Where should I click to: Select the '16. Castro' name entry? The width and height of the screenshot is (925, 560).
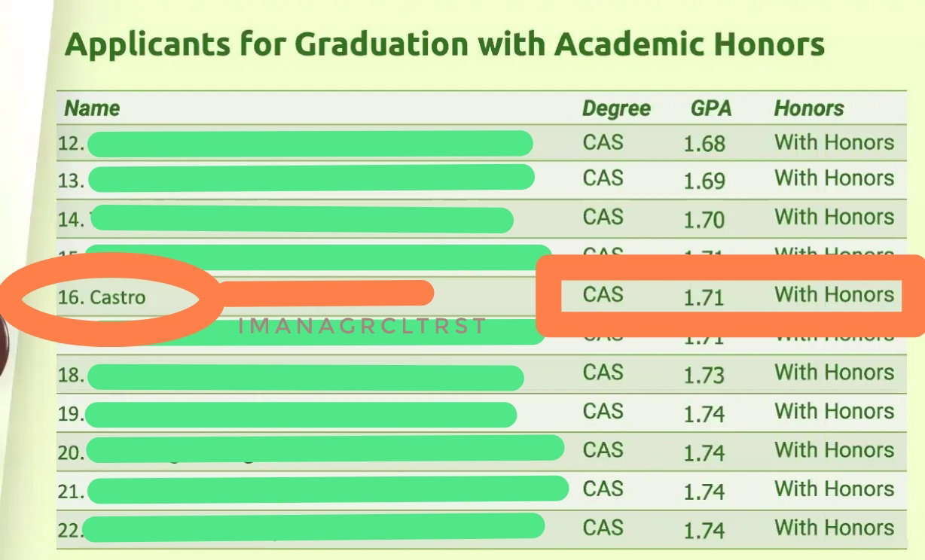(x=102, y=297)
